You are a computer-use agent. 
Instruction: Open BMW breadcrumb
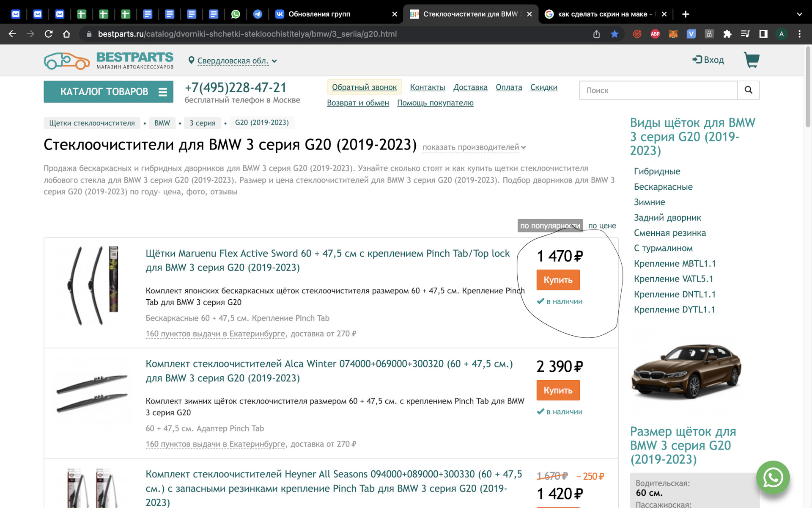click(x=162, y=123)
